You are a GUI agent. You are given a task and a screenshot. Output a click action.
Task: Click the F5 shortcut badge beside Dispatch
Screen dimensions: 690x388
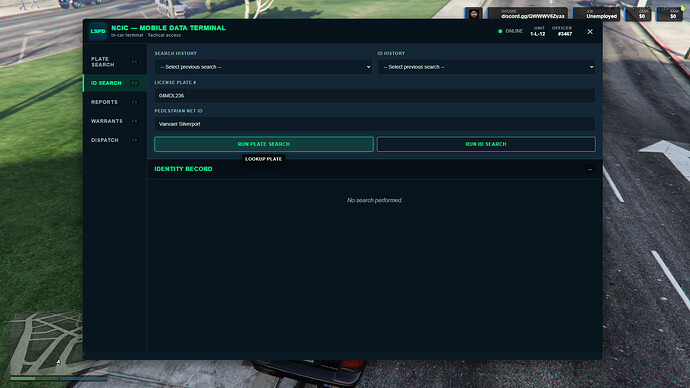tap(134, 140)
